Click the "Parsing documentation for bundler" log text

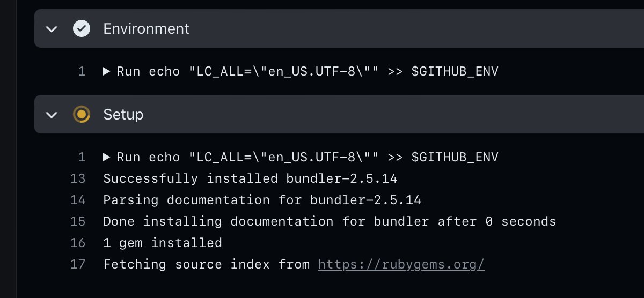(x=262, y=200)
